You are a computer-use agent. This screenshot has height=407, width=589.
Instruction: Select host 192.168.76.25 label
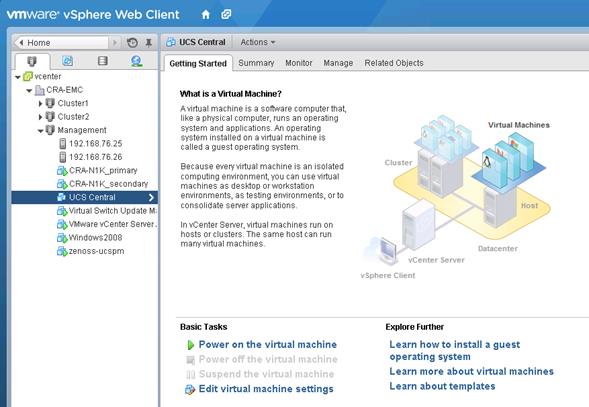(95, 144)
